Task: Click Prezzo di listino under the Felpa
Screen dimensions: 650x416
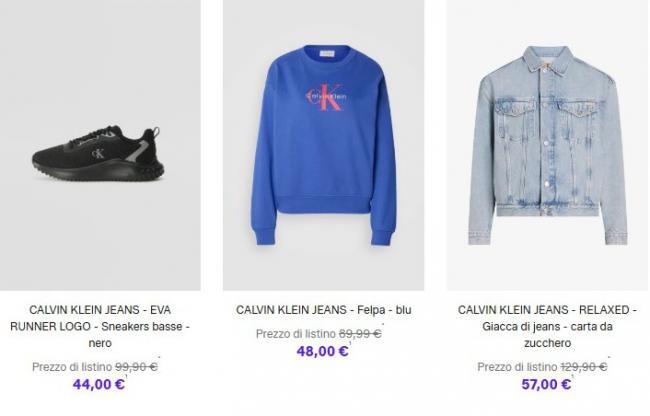Action: click(x=296, y=334)
